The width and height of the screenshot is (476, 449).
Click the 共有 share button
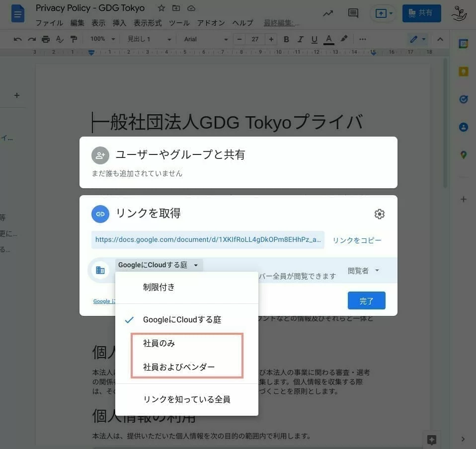422,13
